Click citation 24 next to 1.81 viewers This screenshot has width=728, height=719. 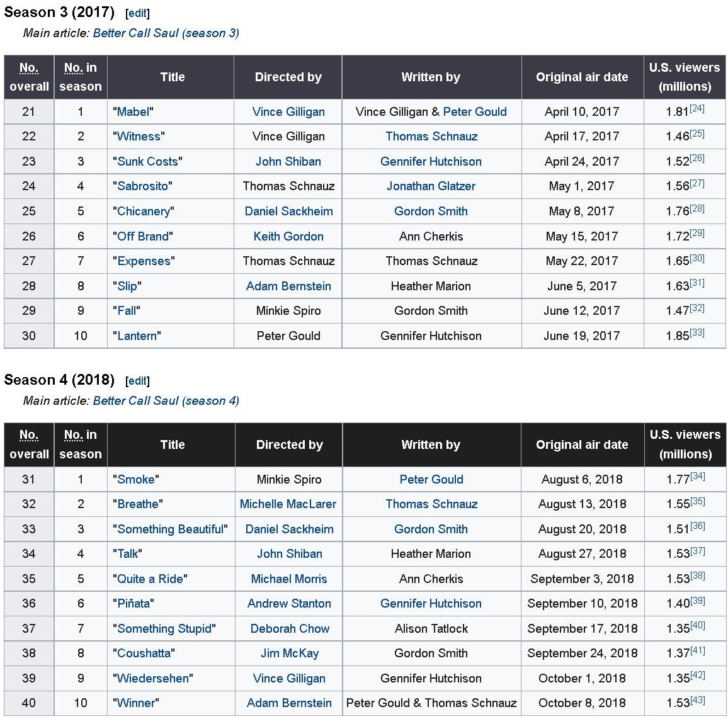(697, 109)
